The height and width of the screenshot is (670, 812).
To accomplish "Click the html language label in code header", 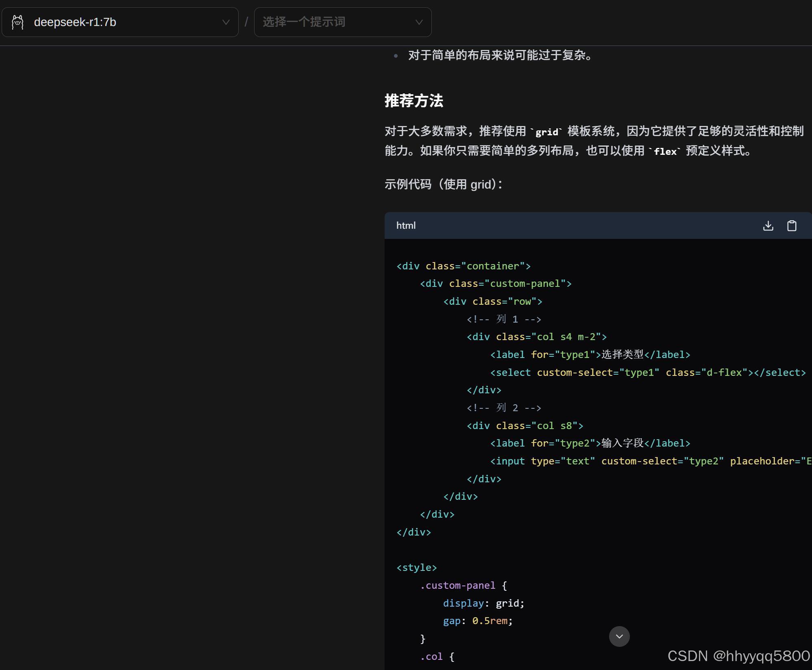I will (406, 226).
